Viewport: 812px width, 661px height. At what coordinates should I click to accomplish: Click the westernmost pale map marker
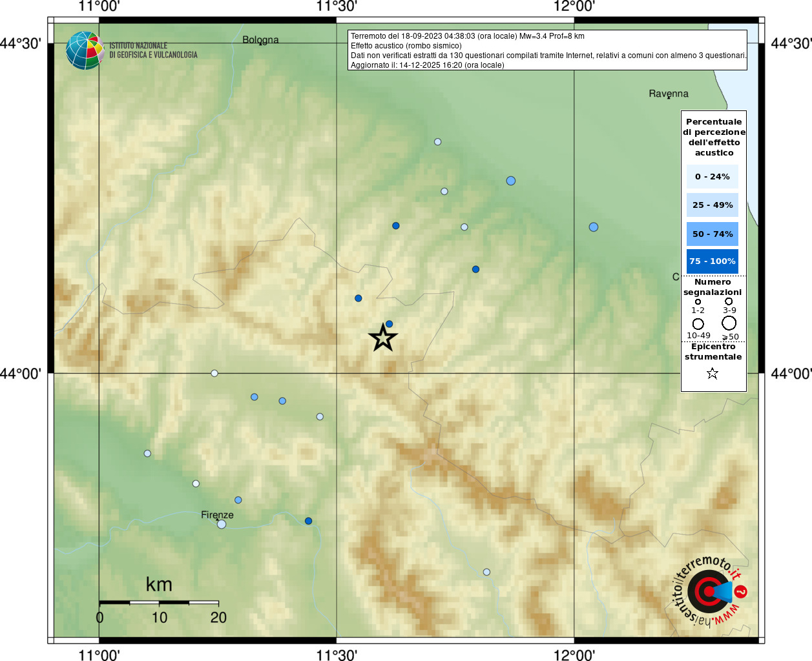click(x=147, y=454)
